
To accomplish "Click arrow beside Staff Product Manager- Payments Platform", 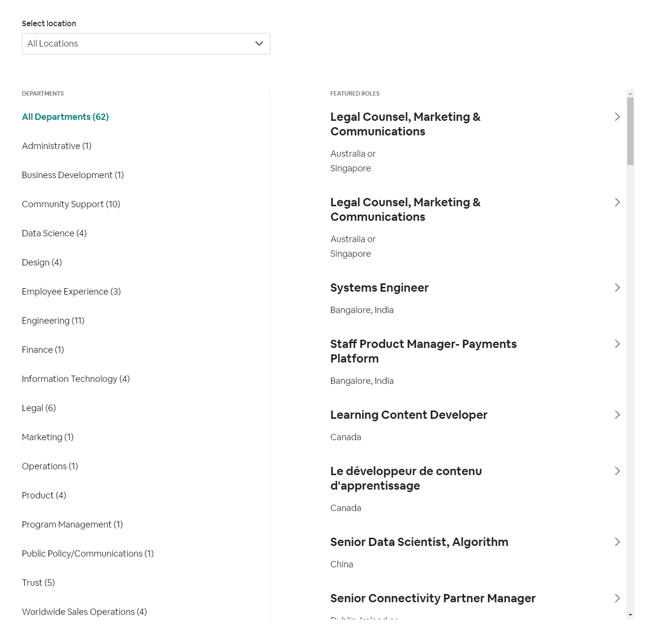I will (x=617, y=344).
